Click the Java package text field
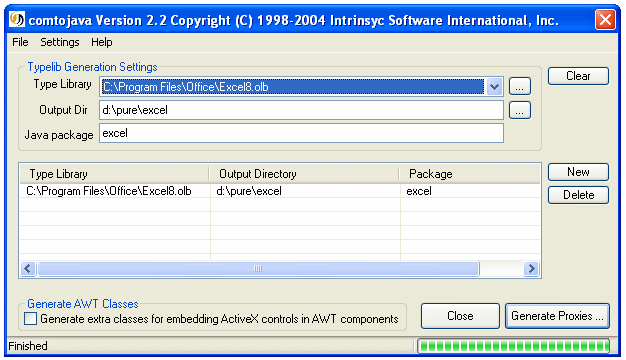This screenshot has width=626, height=360. [x=301, y=133]
